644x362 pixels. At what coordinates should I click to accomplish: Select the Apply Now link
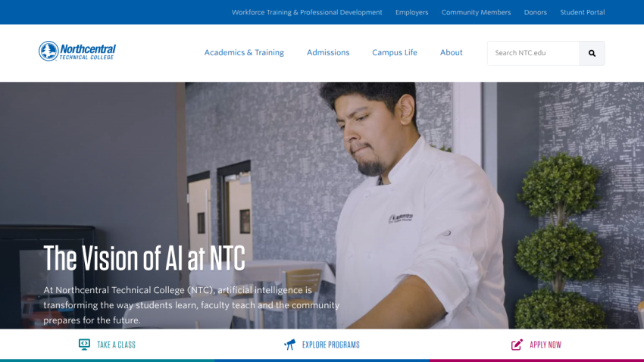tap(546, 345)
